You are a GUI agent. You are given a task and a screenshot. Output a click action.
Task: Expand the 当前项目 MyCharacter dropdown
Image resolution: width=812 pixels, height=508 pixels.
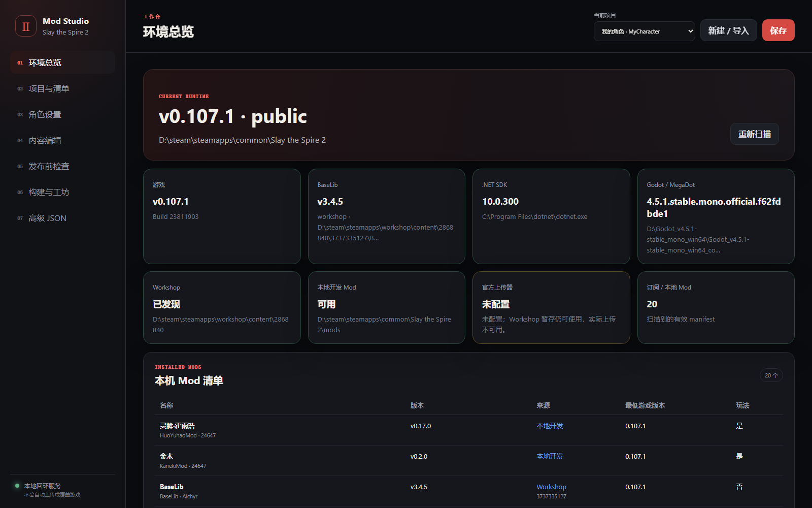click(x=644, y=31)
